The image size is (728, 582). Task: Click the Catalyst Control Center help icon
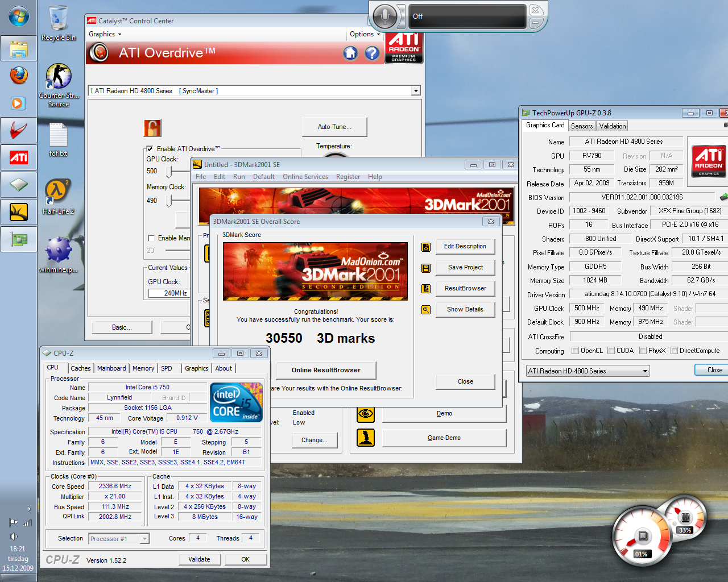(372, 53)
